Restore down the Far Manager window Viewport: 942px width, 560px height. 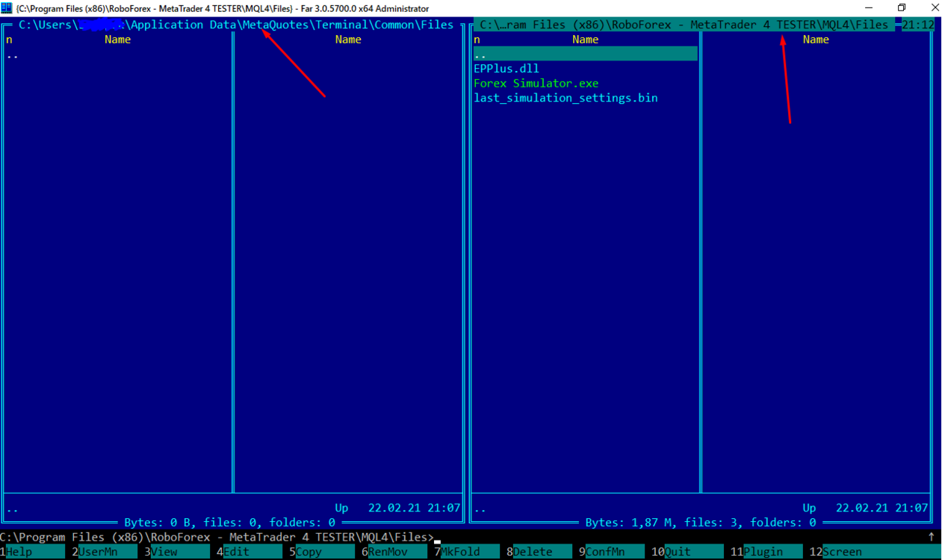click(902, 8)
